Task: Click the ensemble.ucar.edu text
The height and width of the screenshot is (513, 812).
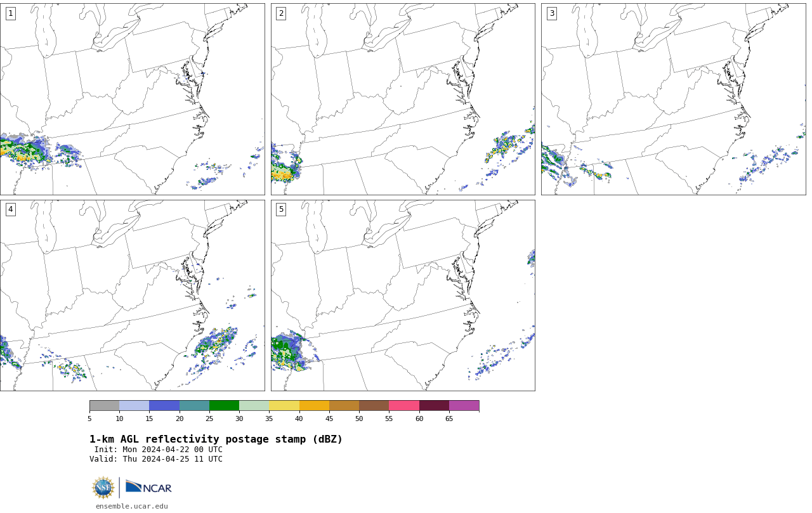Action: pyautogui.click(x=132, y=506)
